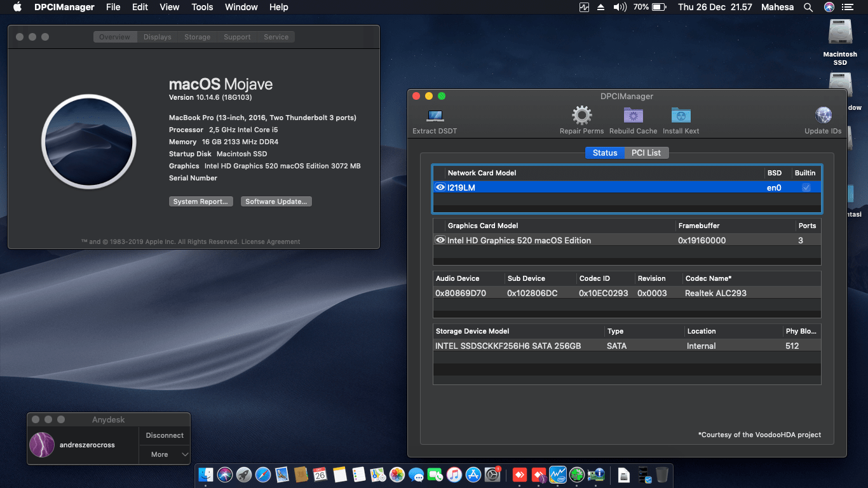Open Mail stamp icon in dock
Image resolution: width=868 pixels, height=488 pixels.
(282, 474)
